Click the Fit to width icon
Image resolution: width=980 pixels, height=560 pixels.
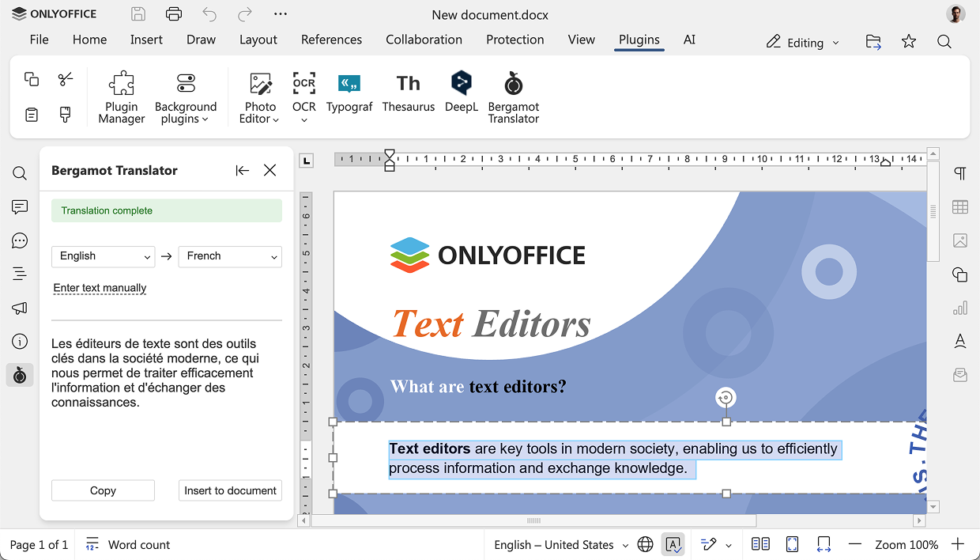click(x=824, y=544)
